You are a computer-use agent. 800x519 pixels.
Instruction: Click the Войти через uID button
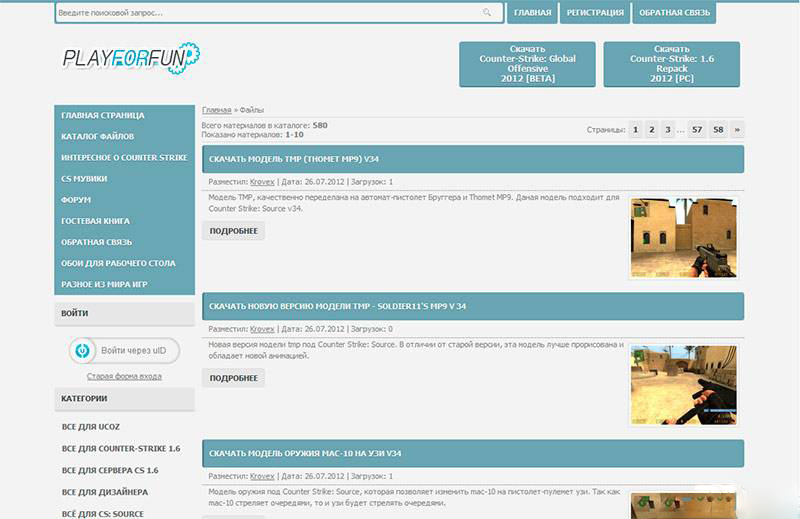pyautogui.click(x=124, y=351)
